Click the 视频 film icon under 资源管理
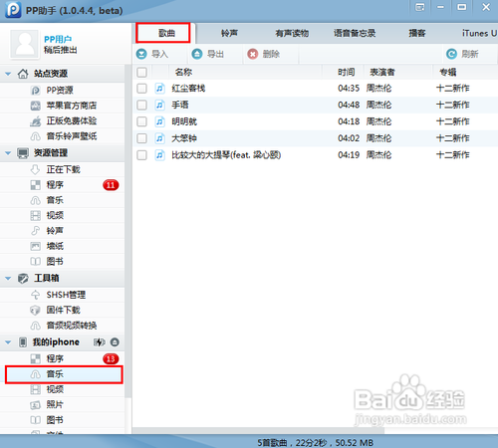The width and height of the screenshot is (498, 448). [x=36, y=215]
